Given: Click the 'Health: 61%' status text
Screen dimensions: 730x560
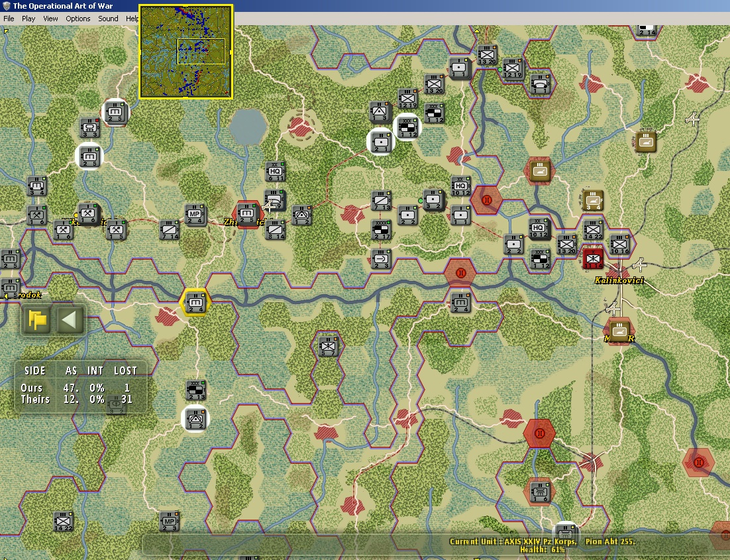Looking at the screenshot, I should point(543,550).
